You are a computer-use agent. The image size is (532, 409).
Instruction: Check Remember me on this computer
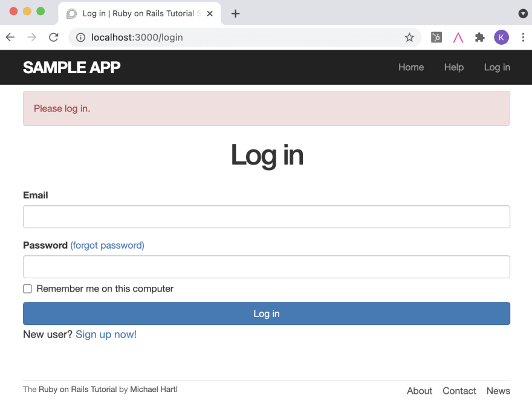point(27,289)
